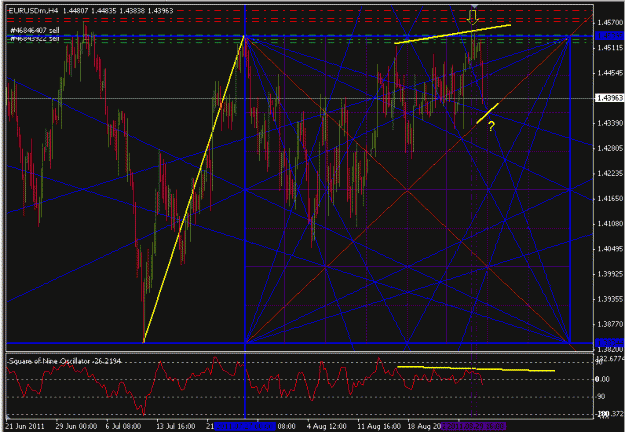Click the 1.38200 price scale label
The width and height of the screenshot is (625, 432).
coord(610,350)
